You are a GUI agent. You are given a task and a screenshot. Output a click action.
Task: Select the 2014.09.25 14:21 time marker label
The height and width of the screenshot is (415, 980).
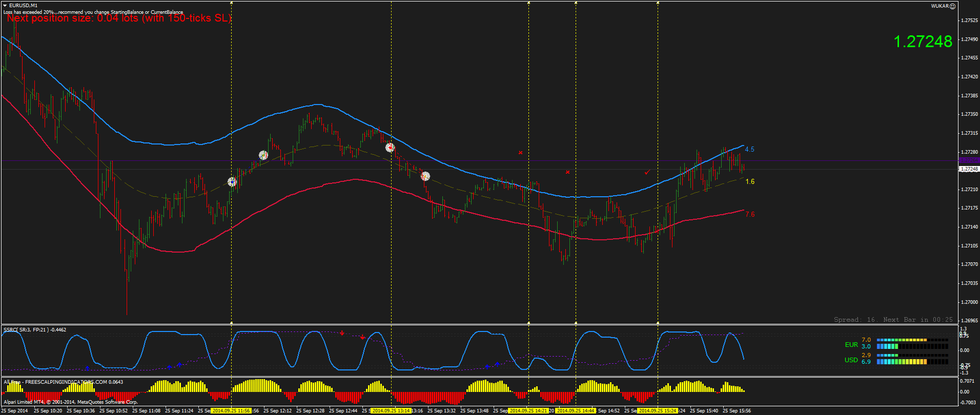tap(528, 411)
